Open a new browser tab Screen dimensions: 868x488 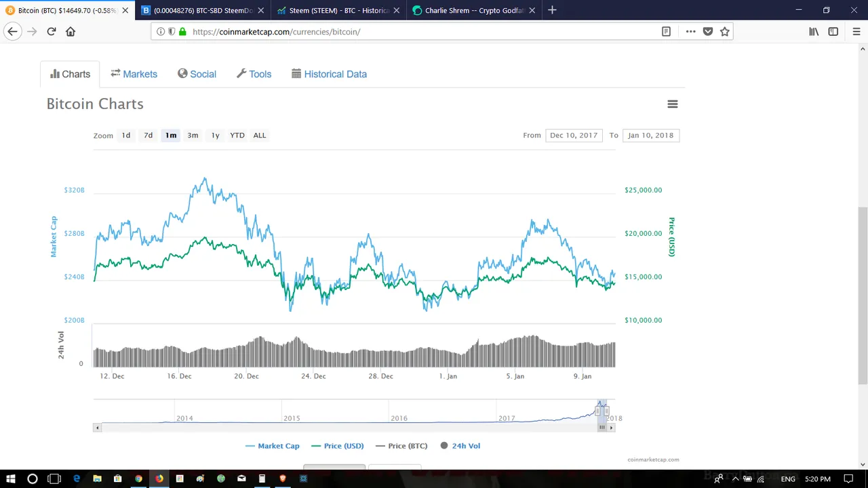[552, 10]
